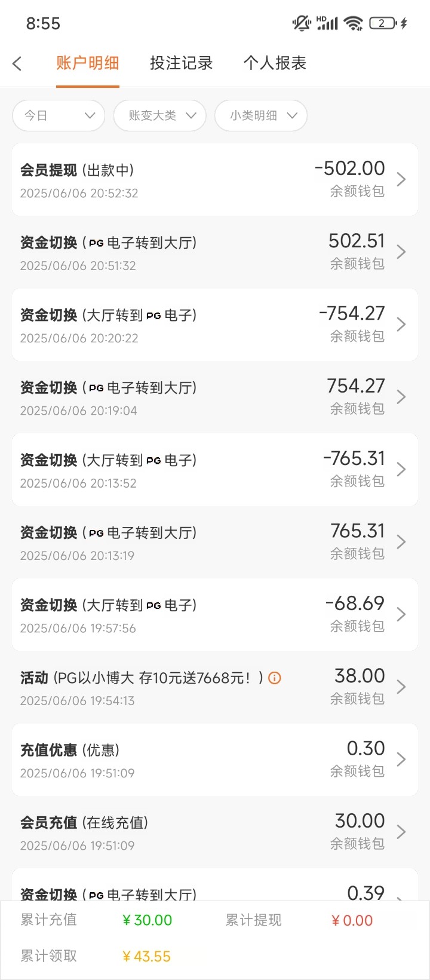Open chevron for the 502.51 transfer entry
The width and height of the screenshot is (430, 980).
[x=401, y=252]
